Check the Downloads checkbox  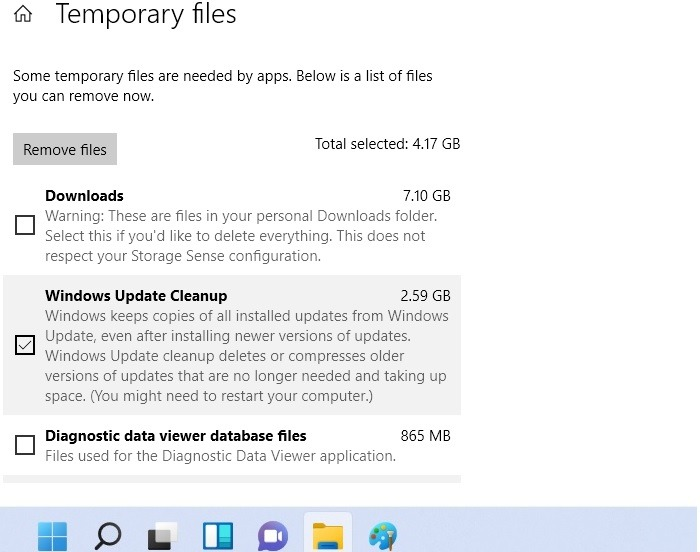pos(25,225)
